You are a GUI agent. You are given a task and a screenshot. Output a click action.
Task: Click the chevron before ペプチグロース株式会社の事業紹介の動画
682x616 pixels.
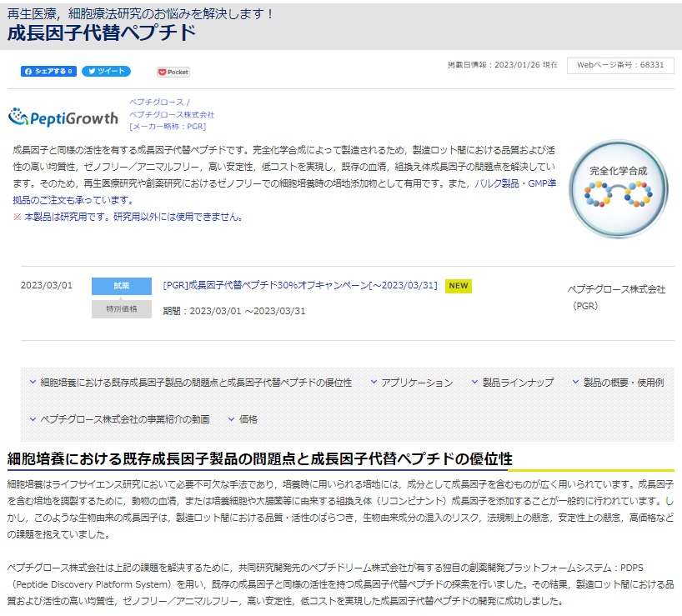coord(33,419)
